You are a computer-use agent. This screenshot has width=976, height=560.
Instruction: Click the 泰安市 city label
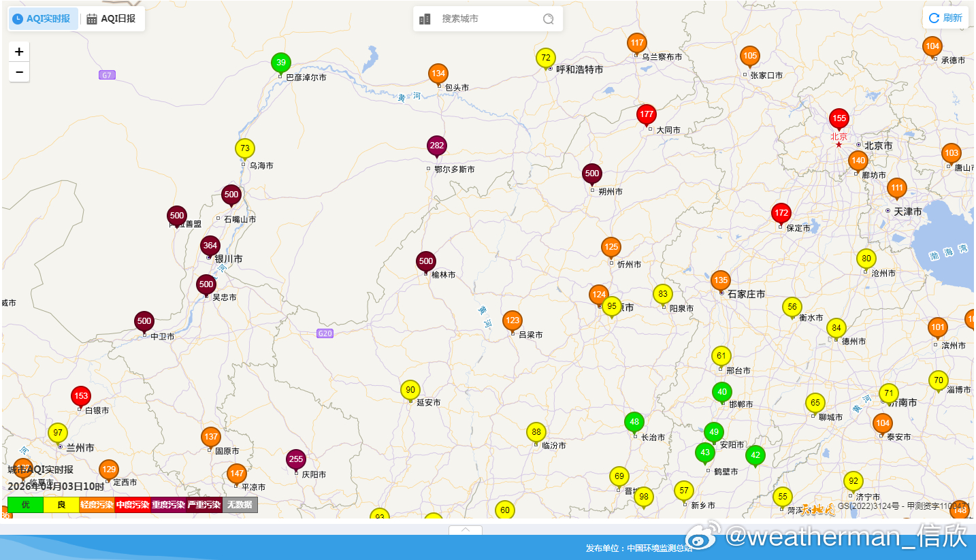coord(899,437)
